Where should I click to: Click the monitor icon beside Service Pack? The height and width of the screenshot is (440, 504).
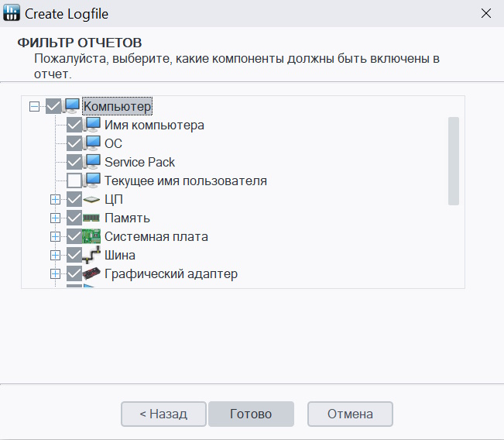coord(93,162)
